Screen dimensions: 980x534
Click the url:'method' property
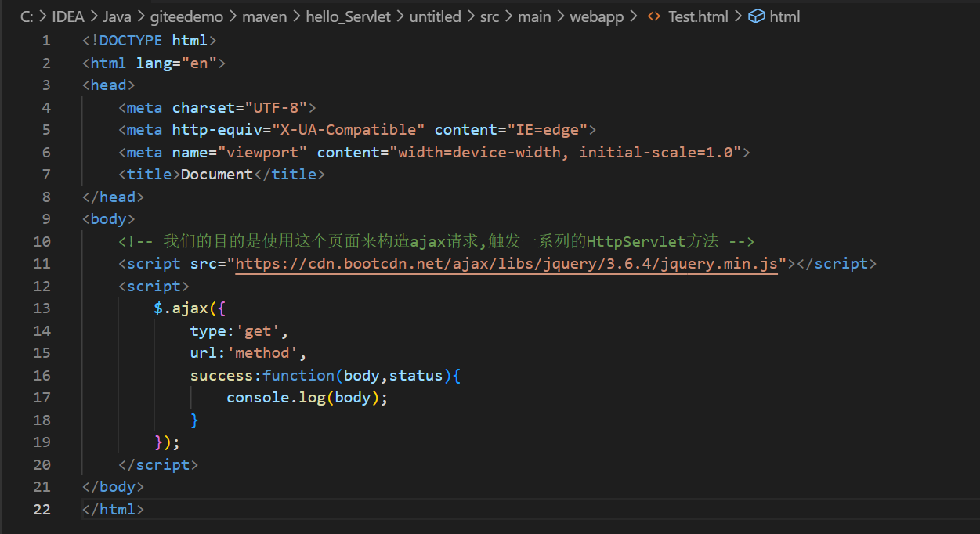[249, 353]
